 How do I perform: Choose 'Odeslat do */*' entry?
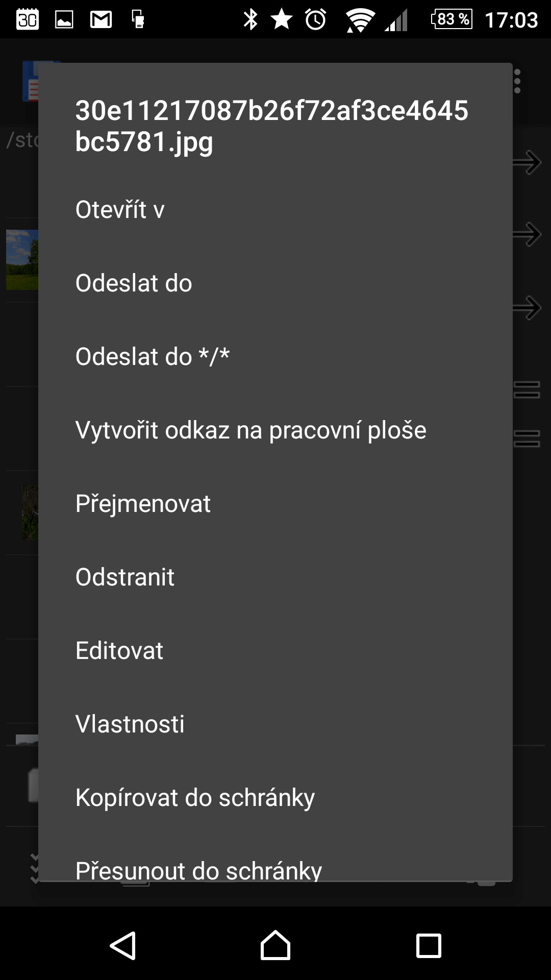(x=275, y=357)
